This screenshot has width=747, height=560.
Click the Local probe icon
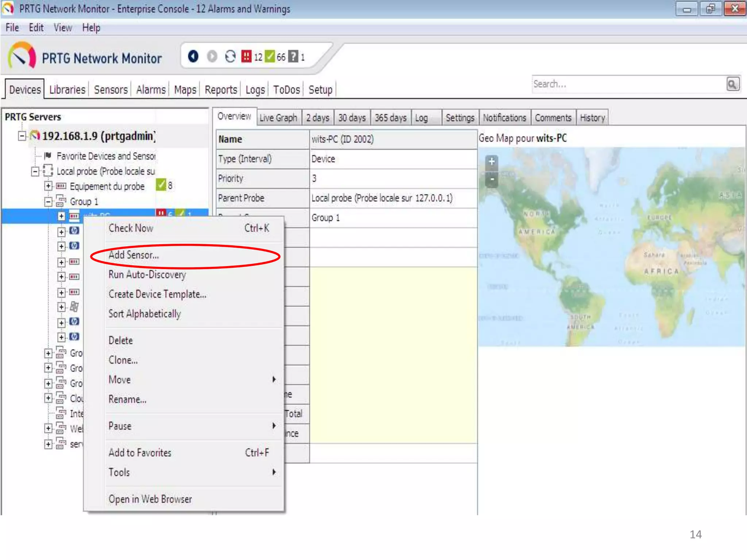pyautogui.click(x=48, y=171)
